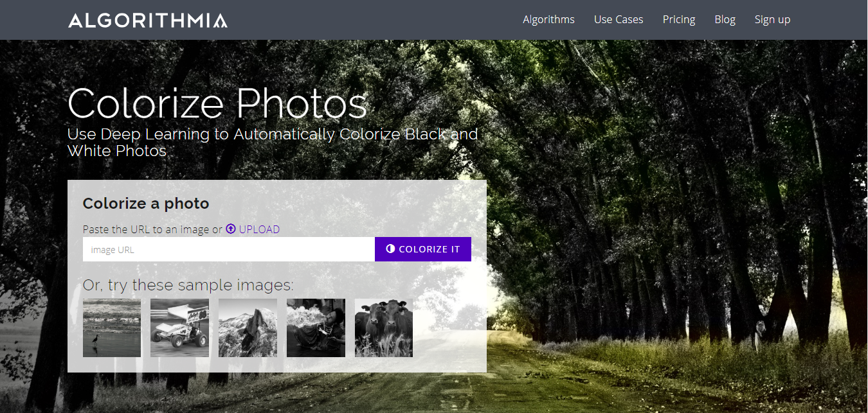Click the half-circle contrast icon in Colorize button
Screen dimensions: 868x413
390,249
